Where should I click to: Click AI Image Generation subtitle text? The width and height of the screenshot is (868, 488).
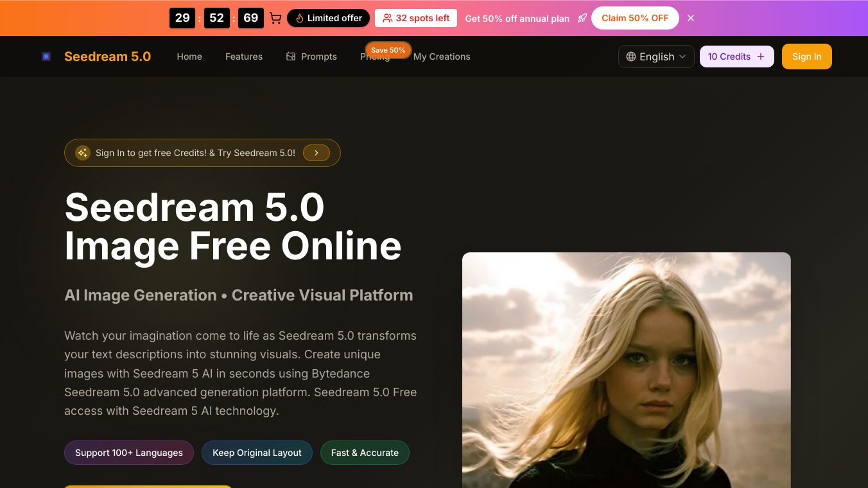(239, 295)
